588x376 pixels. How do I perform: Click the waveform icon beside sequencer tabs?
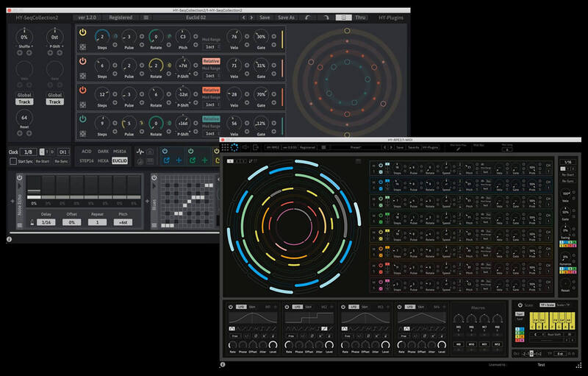coord(139,152)
